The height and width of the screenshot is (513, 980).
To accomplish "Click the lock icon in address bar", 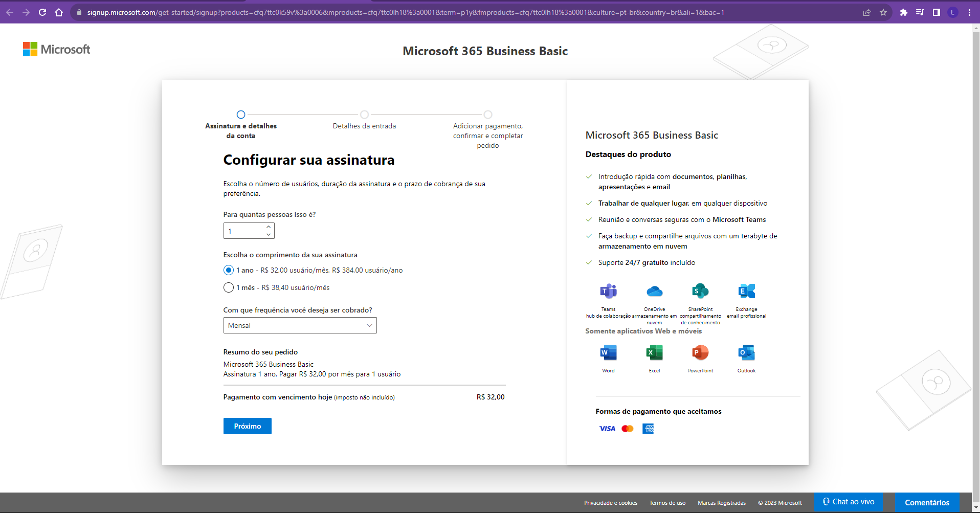I will coord(79,12).
